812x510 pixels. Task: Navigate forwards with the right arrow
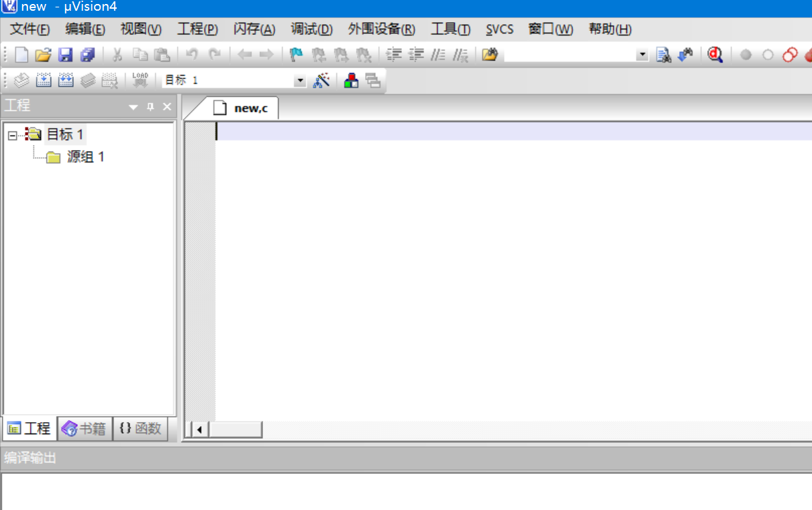coord(266,55)
